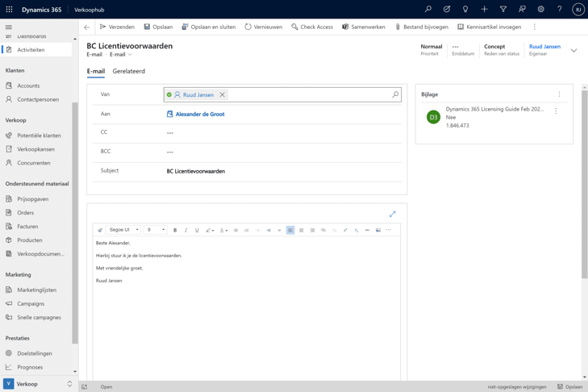Click Check Access command
The image size is (588, 392).
coord(312,27)
